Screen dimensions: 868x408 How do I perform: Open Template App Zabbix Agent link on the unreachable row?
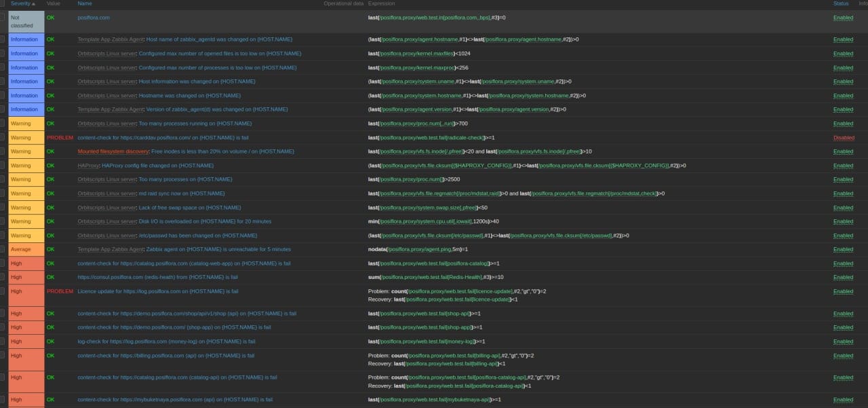click(x=111, y=249)
